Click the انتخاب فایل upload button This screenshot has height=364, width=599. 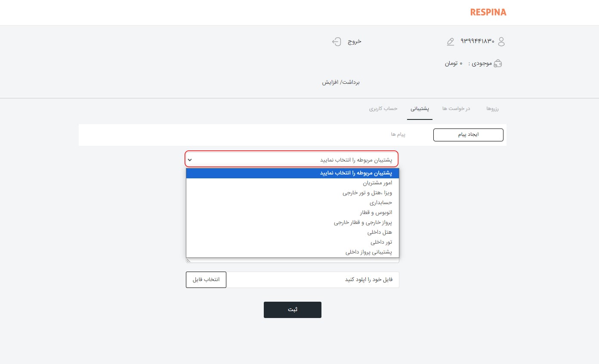click(x=206, y=279)
